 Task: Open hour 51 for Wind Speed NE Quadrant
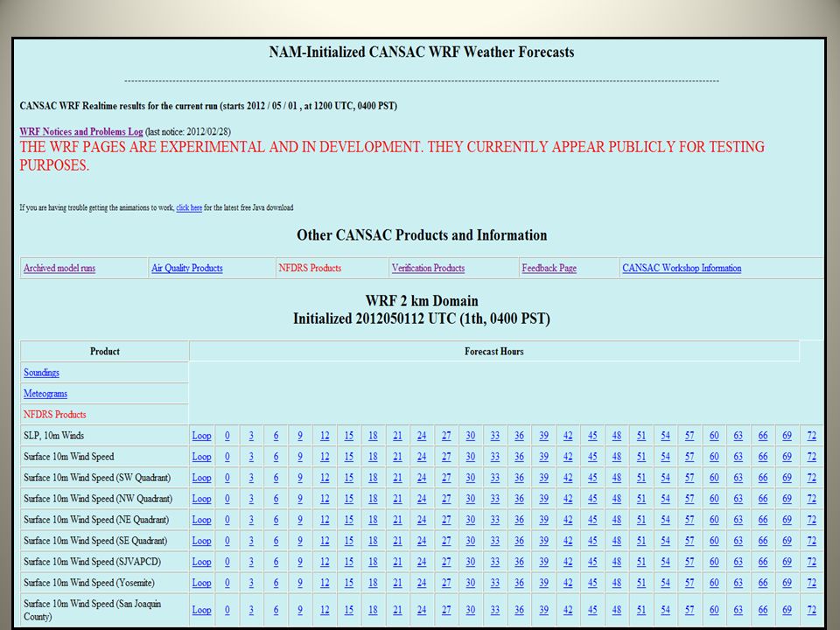click(641, 520)
